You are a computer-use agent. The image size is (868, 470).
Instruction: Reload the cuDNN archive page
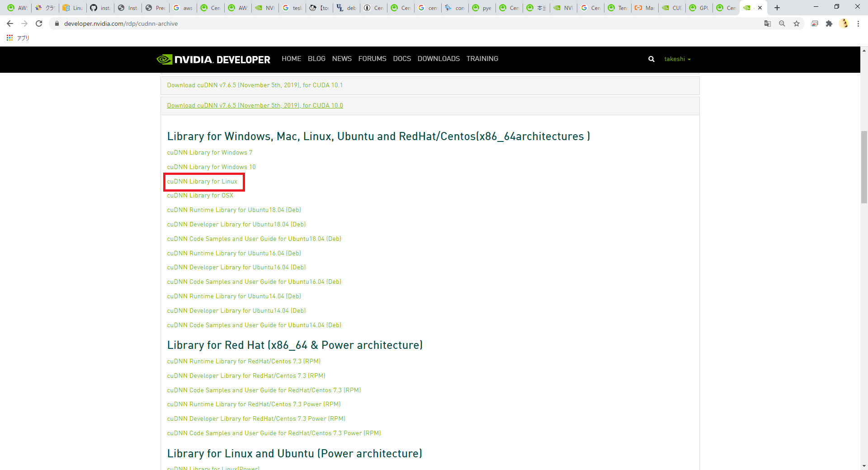(39, 23)
